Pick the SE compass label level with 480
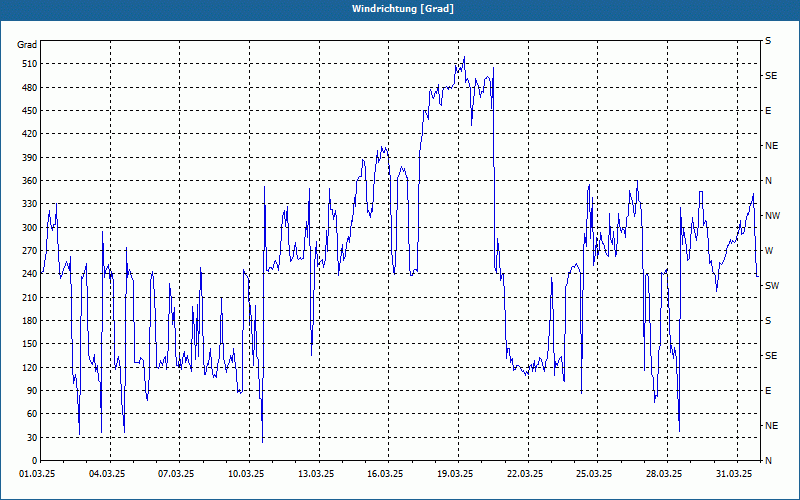Screen dimensions: 800x500 [x=771, y=76]
